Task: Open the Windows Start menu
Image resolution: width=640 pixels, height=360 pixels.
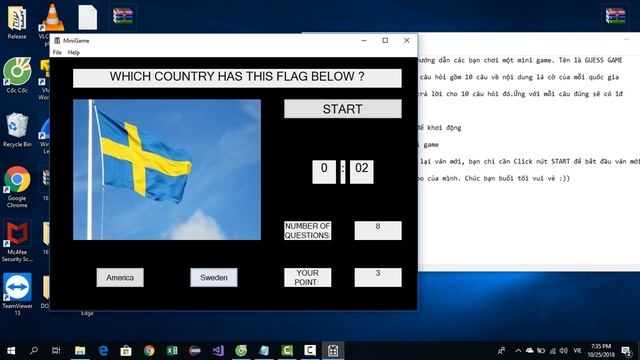Action: 11,351
